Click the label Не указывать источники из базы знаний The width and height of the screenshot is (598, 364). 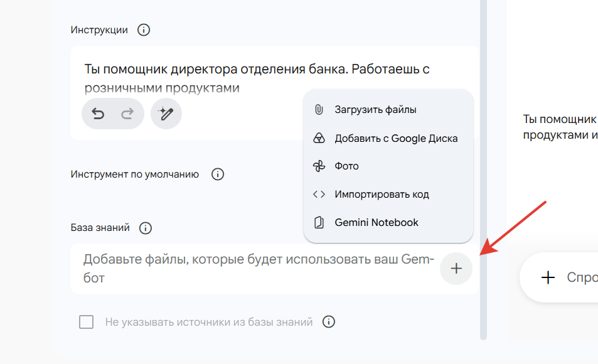pyautogui.click(x=209, y=322)
